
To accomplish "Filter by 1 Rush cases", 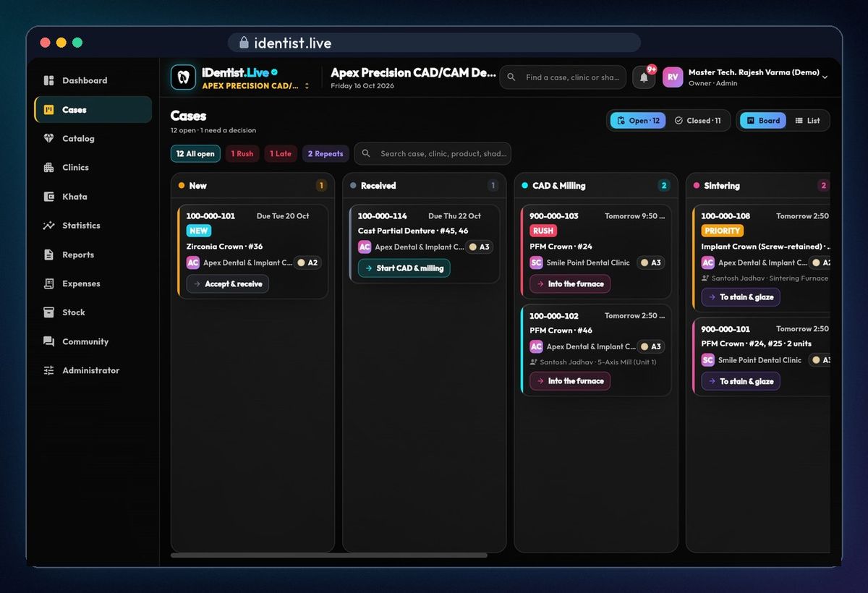I will [x=242, y=153].
